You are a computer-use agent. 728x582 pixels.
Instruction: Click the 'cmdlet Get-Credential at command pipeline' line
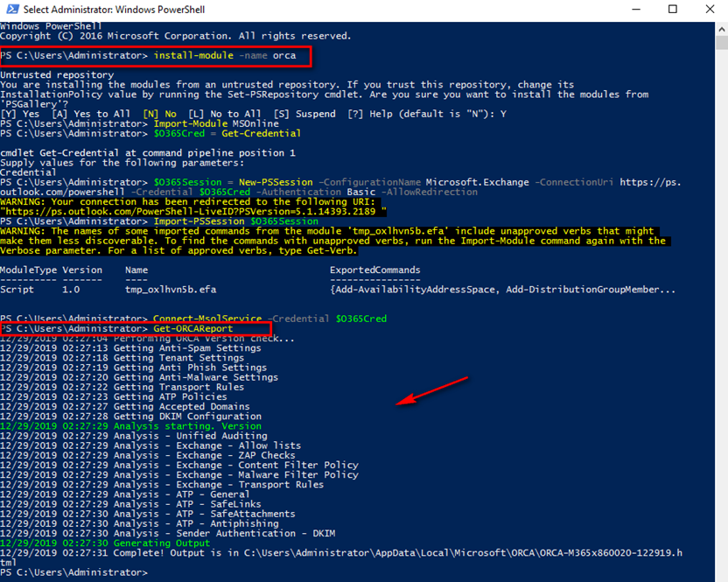tap(148, 153)
